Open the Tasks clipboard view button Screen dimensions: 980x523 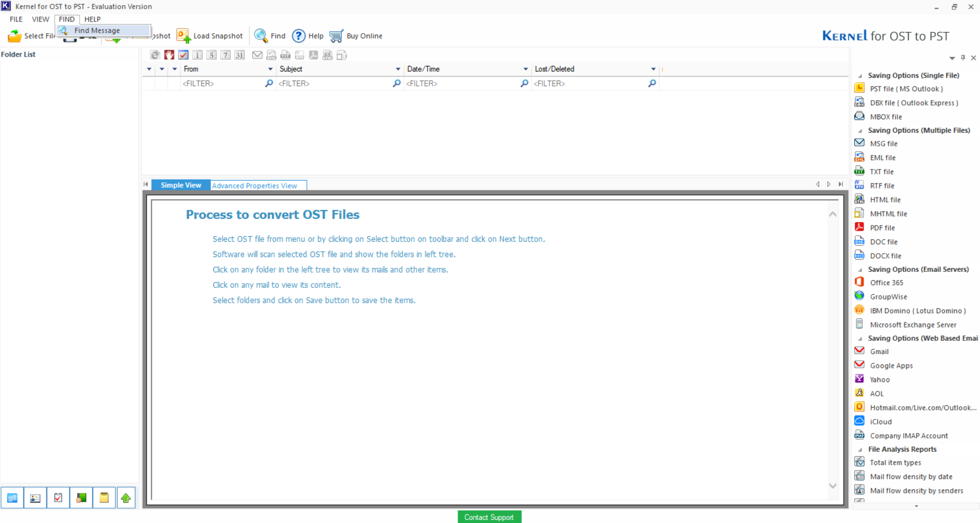(x=58, y=498)
